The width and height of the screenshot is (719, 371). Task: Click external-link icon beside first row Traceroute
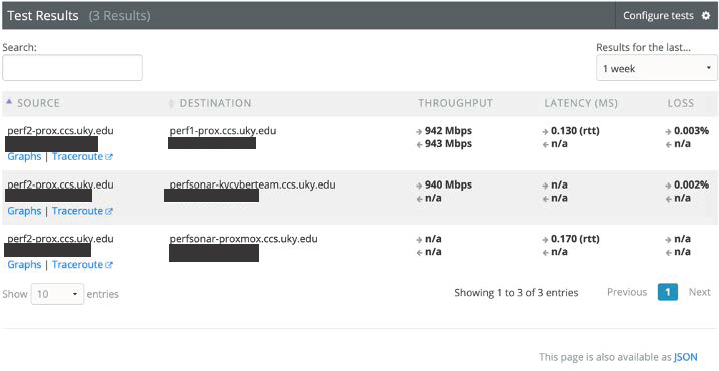(x=109, y=157)
